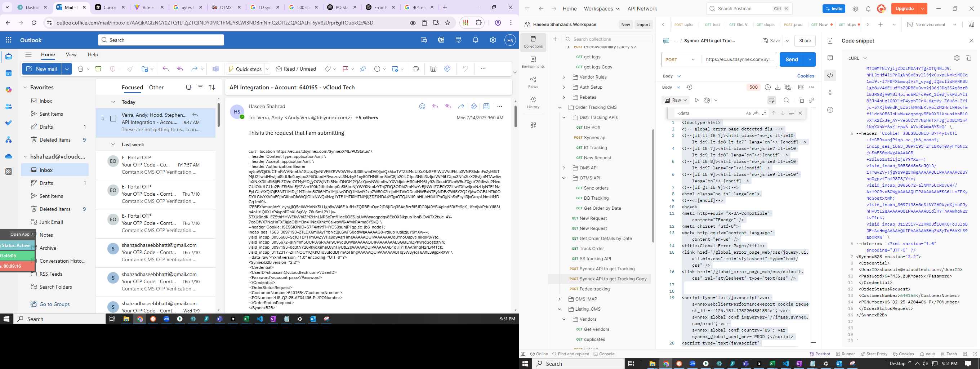The height and width of the screenshot is (369, 980).
Task: Open the Info icon in Postman right sidebar
Action: 830,110
